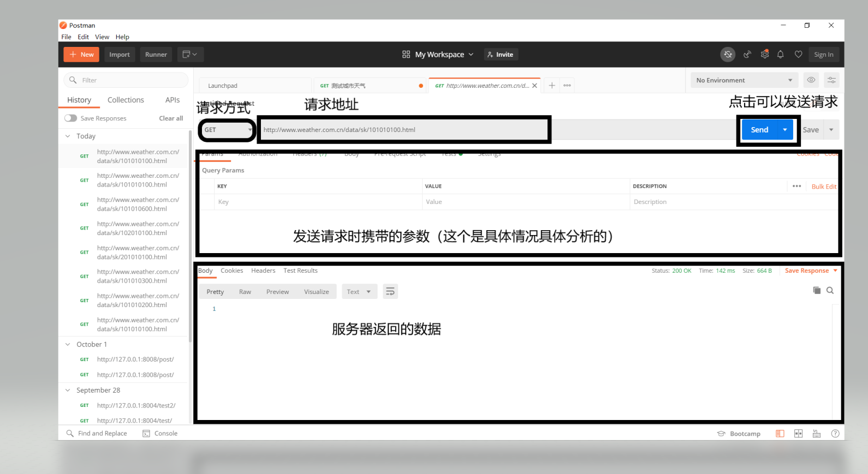Click Clear all in History
Image resolution: width=868 pixels, height=474 pixels.
click(x=171, y=118)
